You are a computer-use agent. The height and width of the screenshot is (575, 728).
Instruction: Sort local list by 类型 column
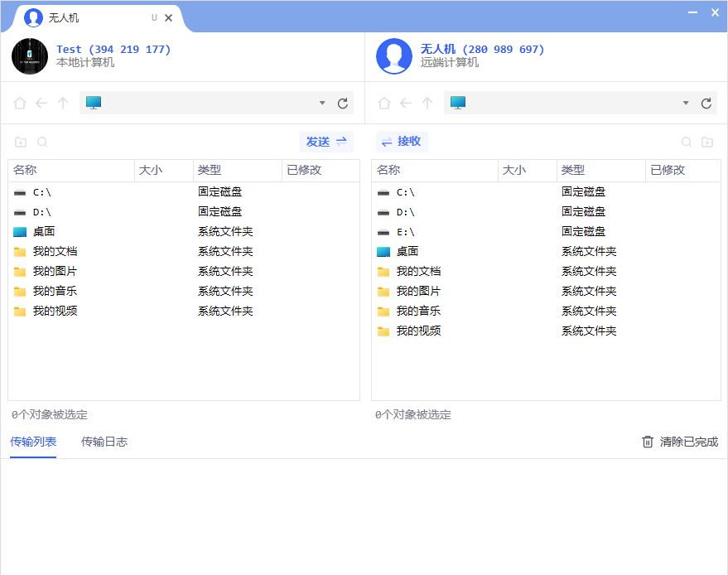238,170
